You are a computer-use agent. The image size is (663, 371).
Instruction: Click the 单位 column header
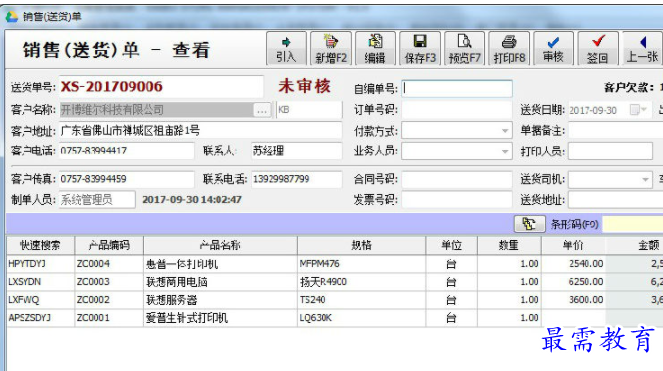pos(452,245)
